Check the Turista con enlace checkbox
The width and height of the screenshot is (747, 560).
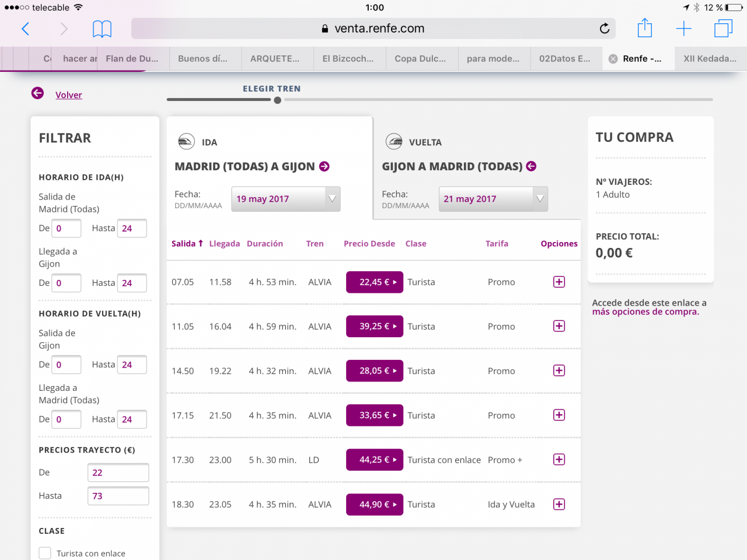pyautogui.click(x=45, y=553)
